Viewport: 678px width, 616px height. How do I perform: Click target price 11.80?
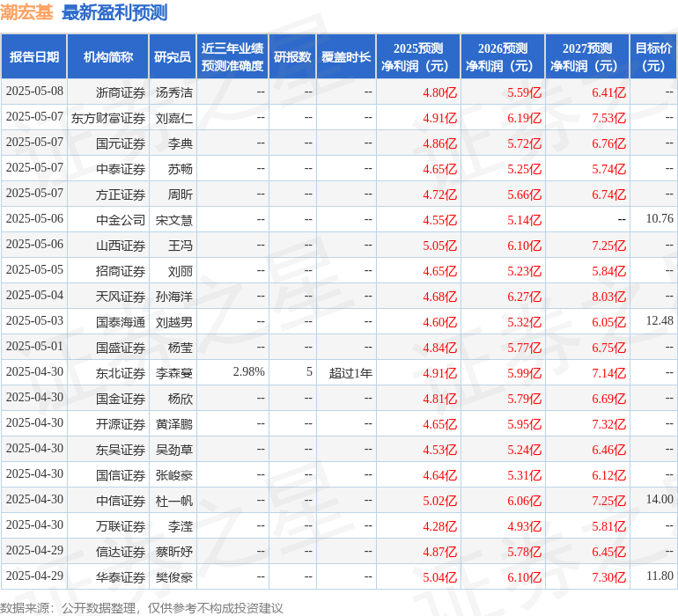click(x=660, y=576)
